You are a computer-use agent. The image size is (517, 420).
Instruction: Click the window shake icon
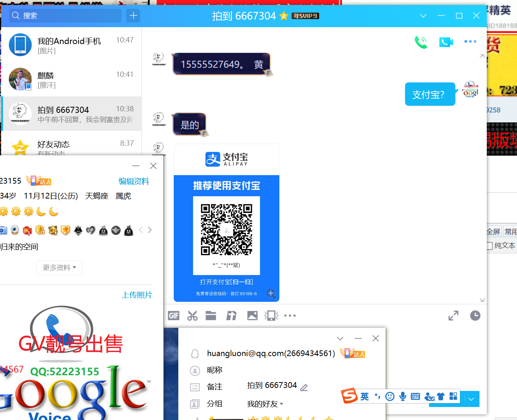pyautogui.click(x=271, y=316)
